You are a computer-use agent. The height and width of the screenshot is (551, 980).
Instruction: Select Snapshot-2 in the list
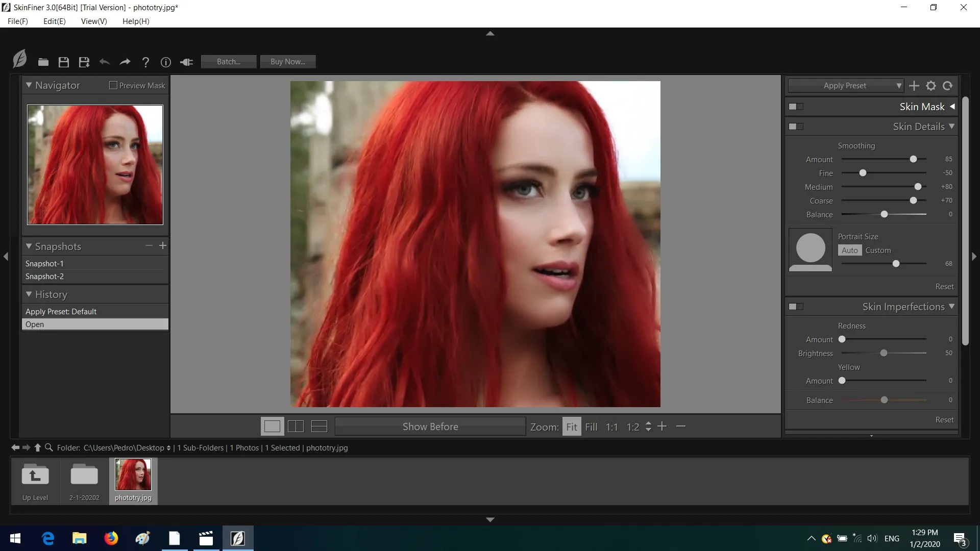coord(95,276)
